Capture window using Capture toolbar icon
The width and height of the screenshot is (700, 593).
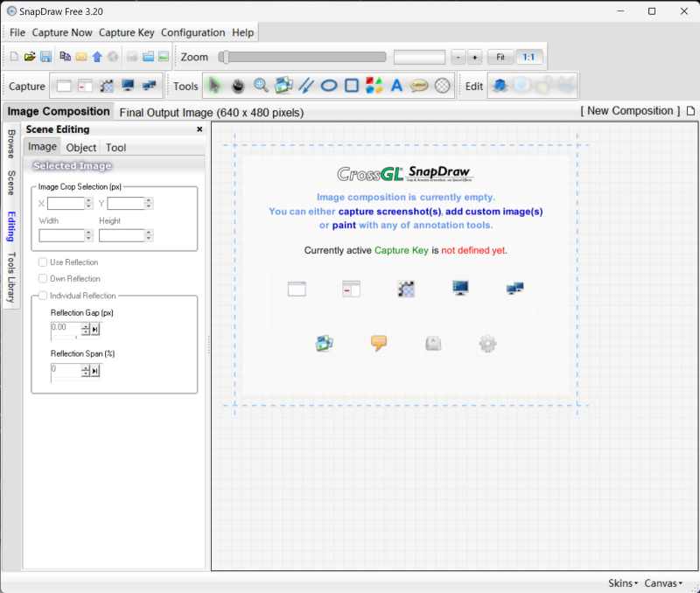pyautogui.click(x=64, y=86)
